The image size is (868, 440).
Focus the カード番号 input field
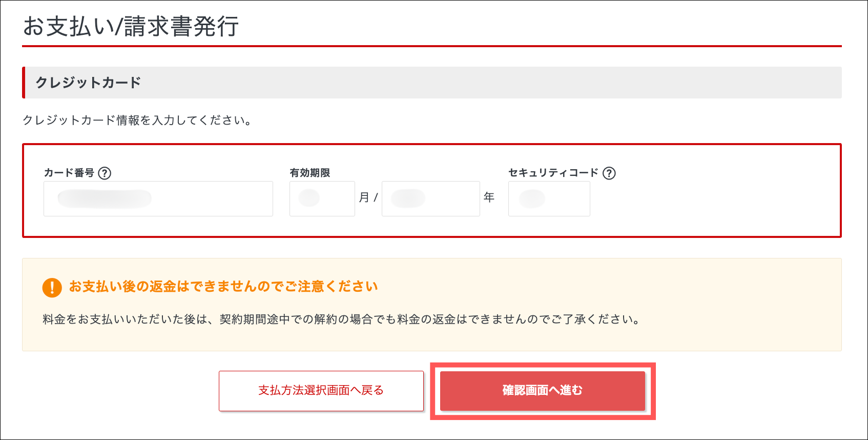(158, 198)
